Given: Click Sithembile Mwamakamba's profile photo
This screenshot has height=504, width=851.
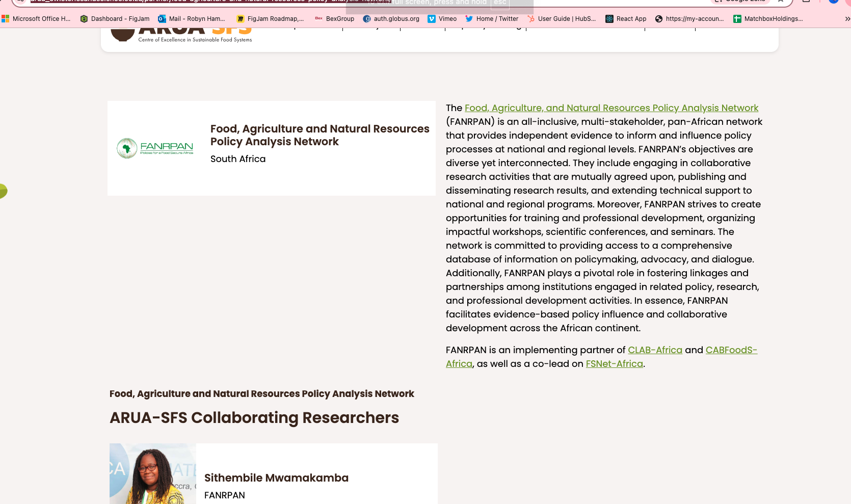Looking at the screenshot, I should (153, 474).
